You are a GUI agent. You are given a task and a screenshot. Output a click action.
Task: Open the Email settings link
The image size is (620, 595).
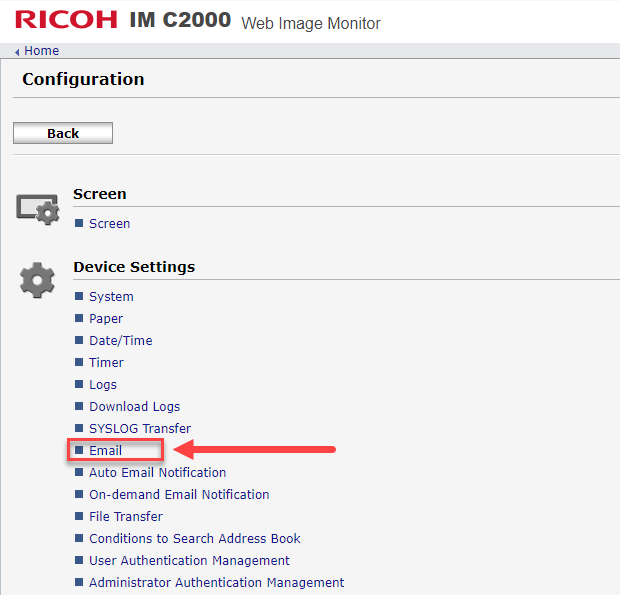pyautogui.click(x=105, y=450)
